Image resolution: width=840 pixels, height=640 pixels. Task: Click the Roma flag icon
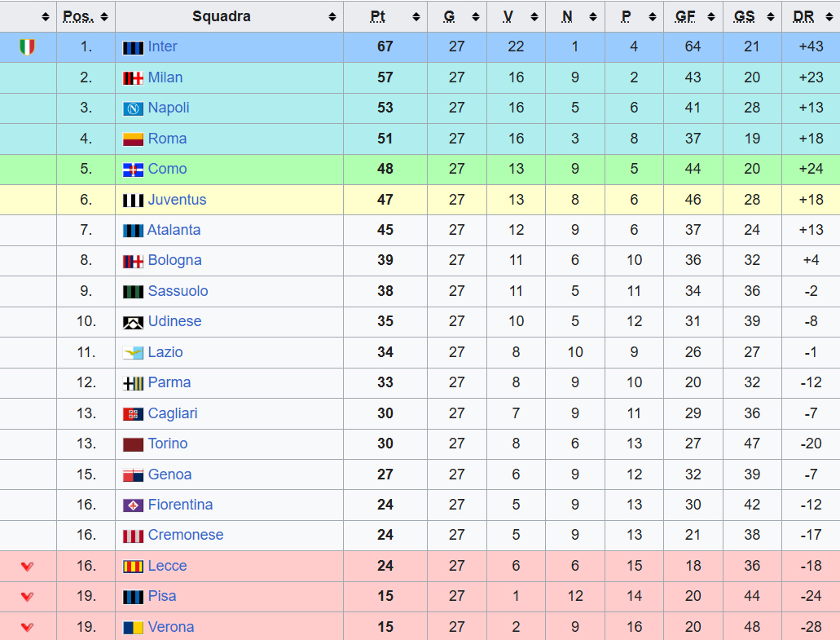pos(133,139)
